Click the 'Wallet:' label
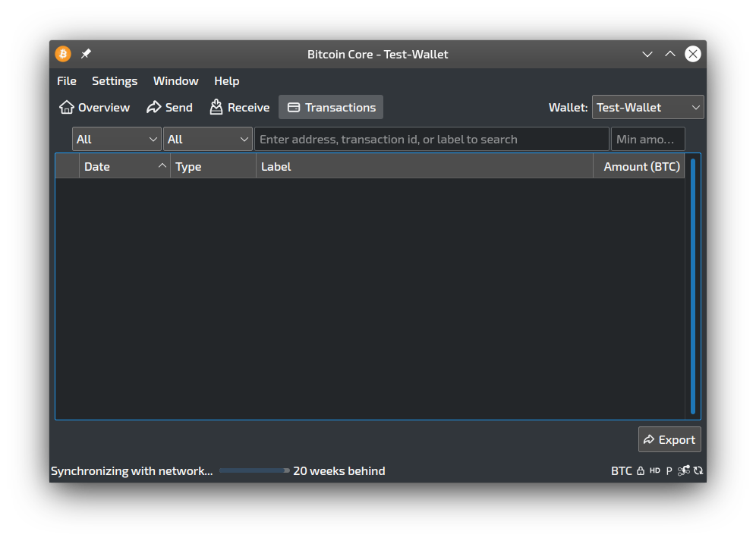This screenshot has width=756, height=541. tap(568, 107)
